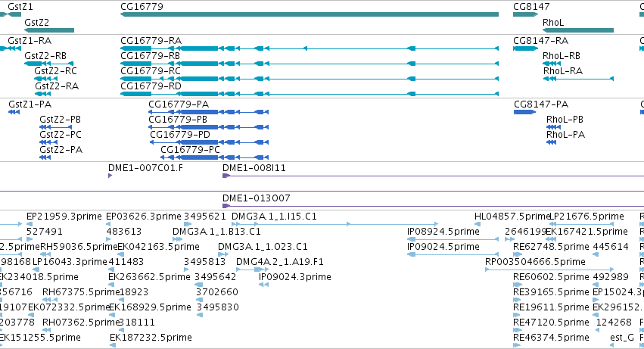The height and width of the screenshot is (349, 644).
Task: Select the GstZ2 gene bar glyph
Action: [x=49, y=30]
